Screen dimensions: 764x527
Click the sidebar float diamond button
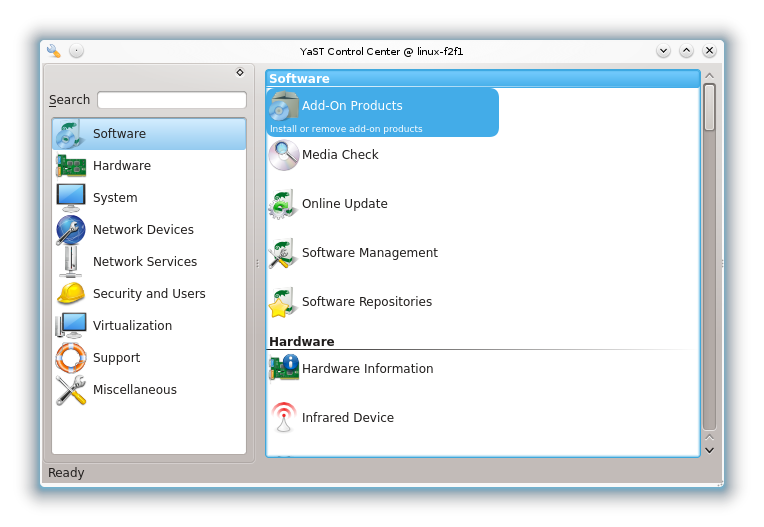(240, 72)
